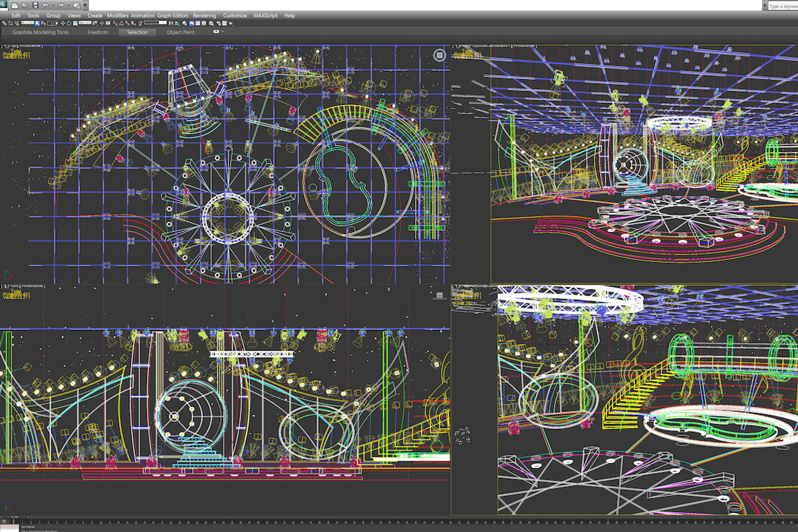Open Select by Name dialog icon

pyautogui.click(x=43, y=23)
